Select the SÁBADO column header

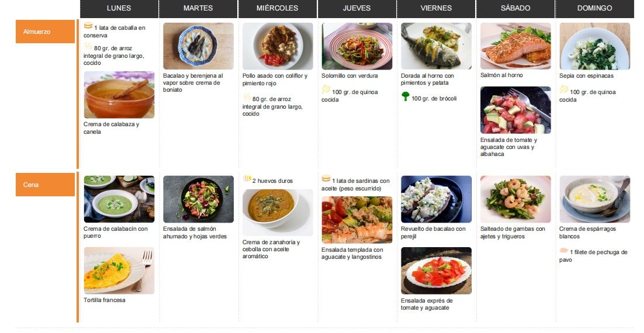(x=515, y=9)
